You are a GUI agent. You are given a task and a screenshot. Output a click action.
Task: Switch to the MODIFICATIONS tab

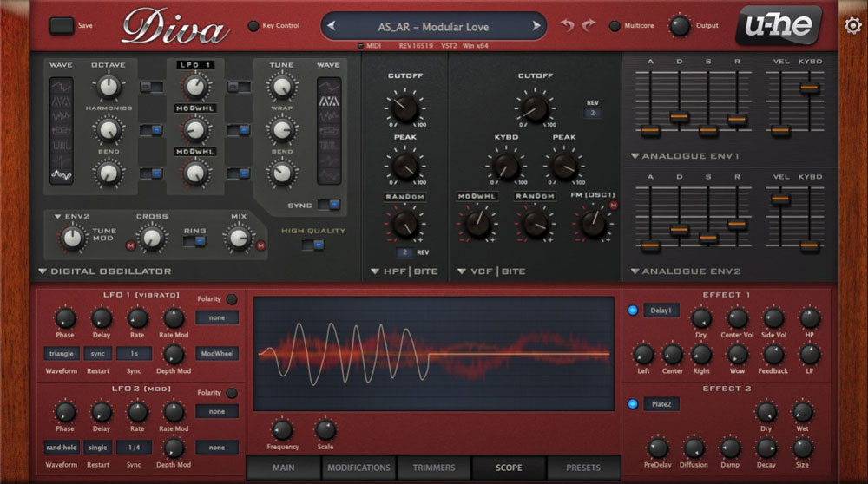358,468
